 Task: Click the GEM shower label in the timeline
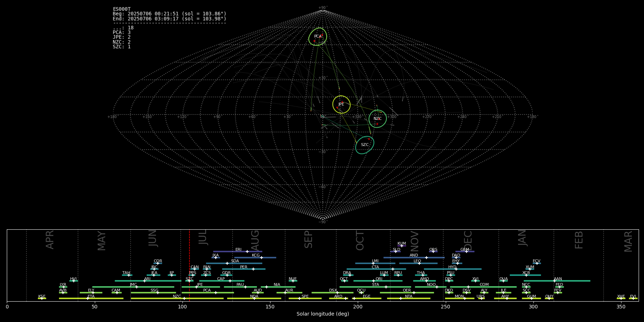tap(465, 249)
